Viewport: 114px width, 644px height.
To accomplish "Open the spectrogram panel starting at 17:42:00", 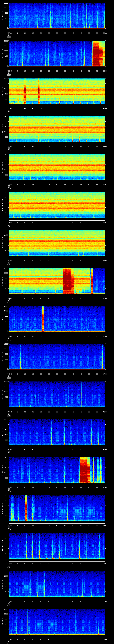I will click(x=57, y=205).
